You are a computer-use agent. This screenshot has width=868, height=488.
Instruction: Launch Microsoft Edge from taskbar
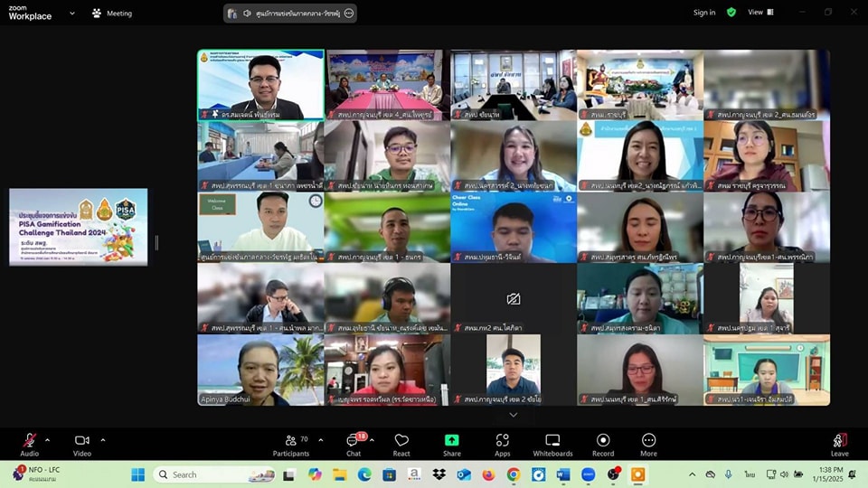coord(364,474)
